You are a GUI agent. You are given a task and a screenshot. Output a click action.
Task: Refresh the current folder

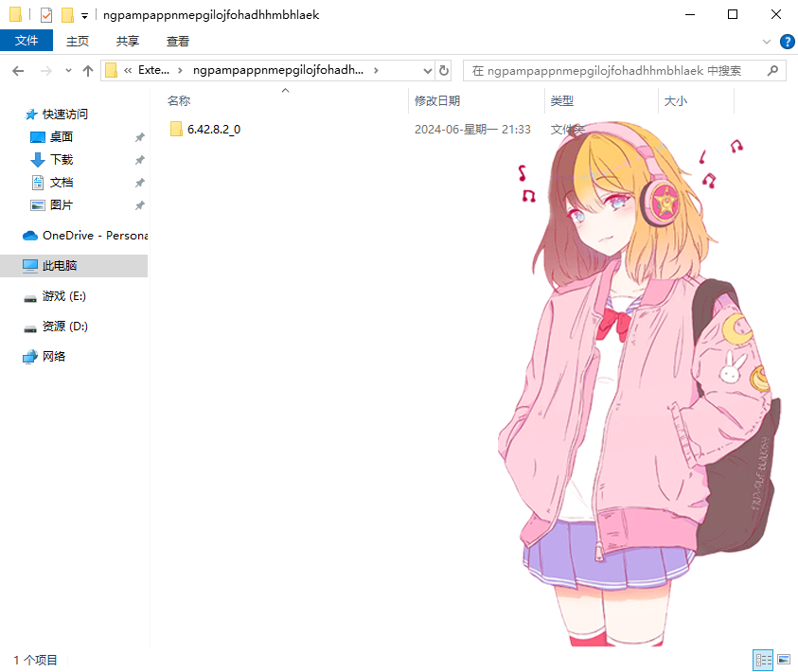pyautogui.click(x=444, y=71)
